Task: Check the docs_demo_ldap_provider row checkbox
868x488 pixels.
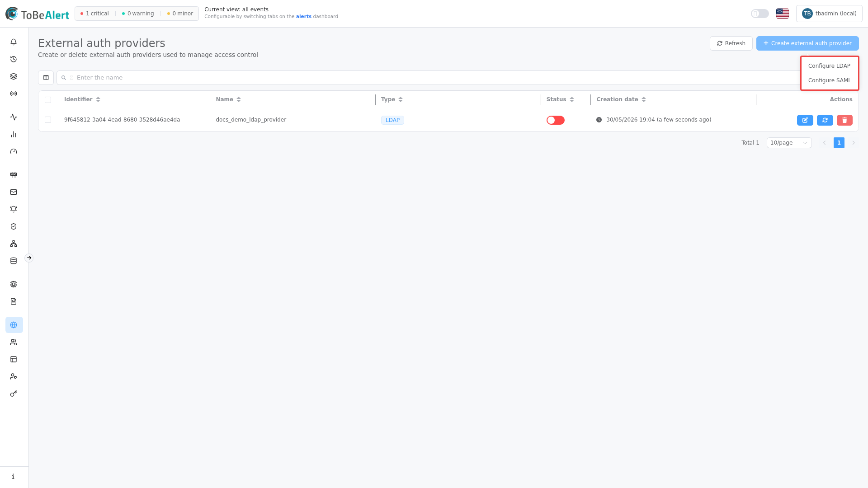Action: click(x=48, y=120)
